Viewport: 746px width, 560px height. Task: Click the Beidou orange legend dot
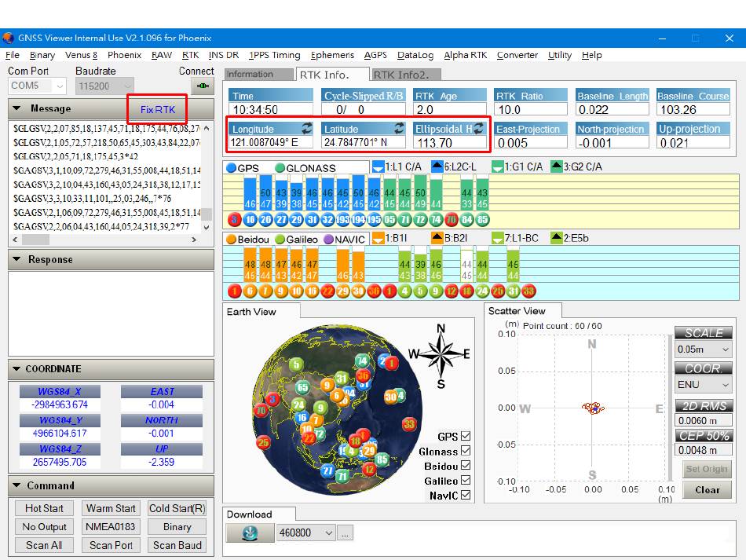click(232, 240)
